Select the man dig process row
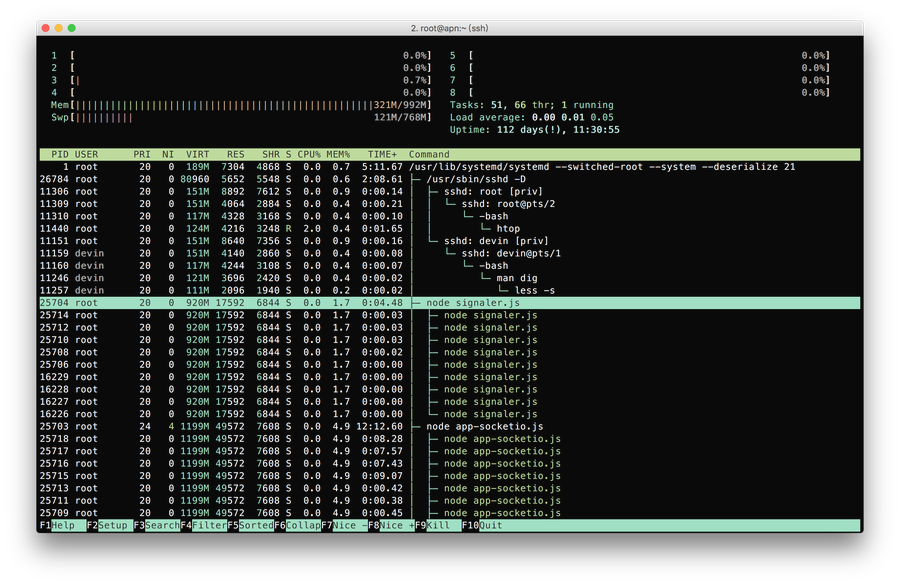Screen dimensions: 900x585 (450, 278)
